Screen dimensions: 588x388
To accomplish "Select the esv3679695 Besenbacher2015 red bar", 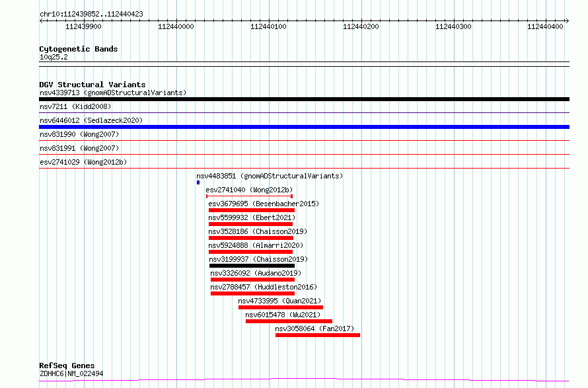I will (251, 210).
